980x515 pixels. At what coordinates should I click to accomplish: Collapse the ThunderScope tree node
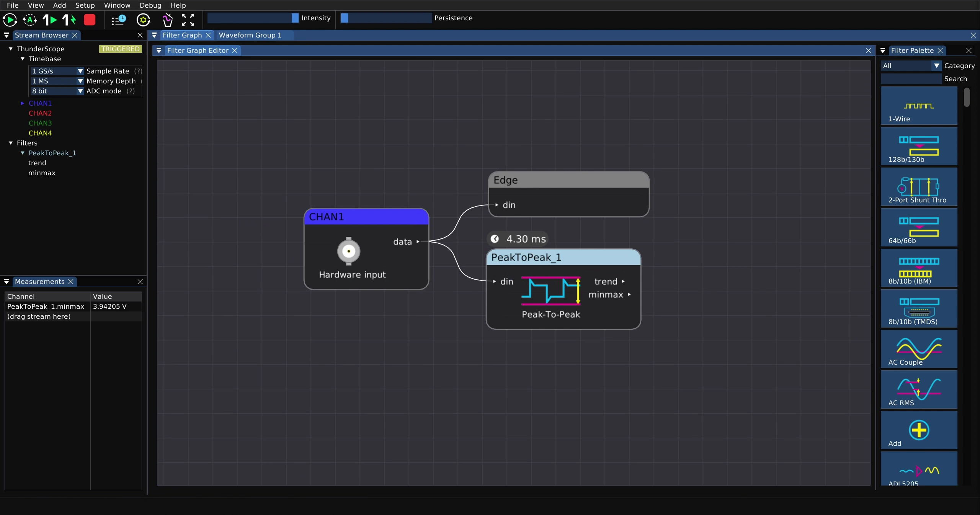coord(11,49)
